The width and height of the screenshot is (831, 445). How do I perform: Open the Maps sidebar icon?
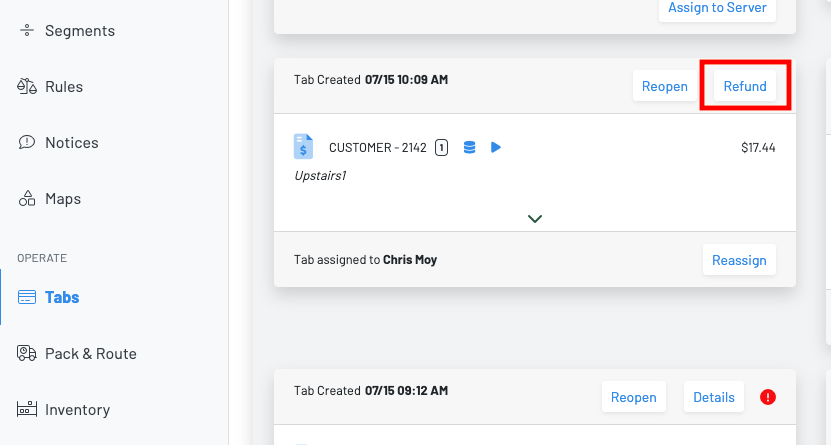pos(27,199)
